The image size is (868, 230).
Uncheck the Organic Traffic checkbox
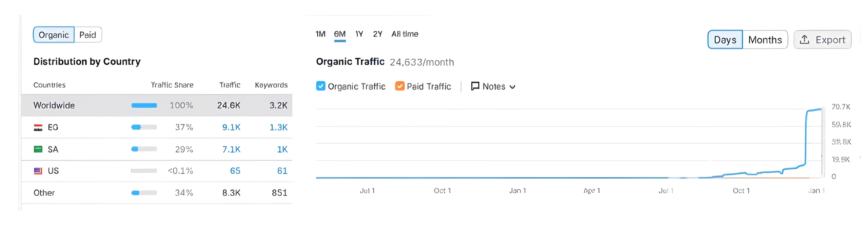click(x=320, y=86)
